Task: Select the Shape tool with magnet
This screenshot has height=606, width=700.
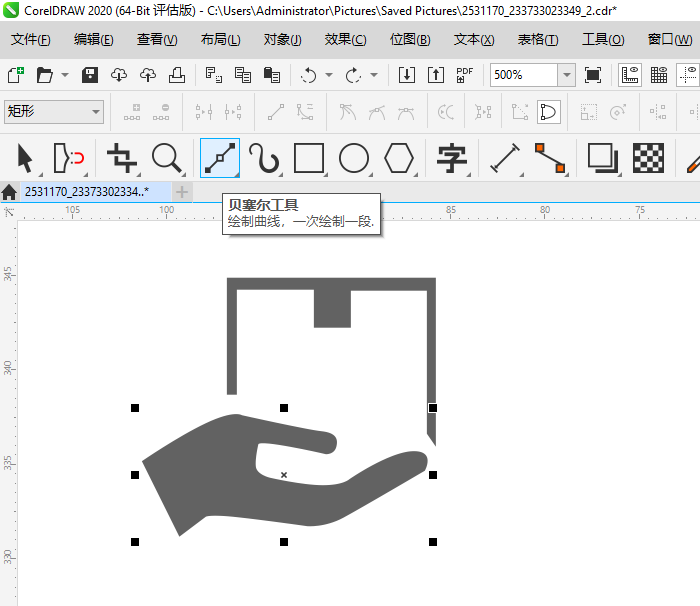Action: (x=69, y=158)
